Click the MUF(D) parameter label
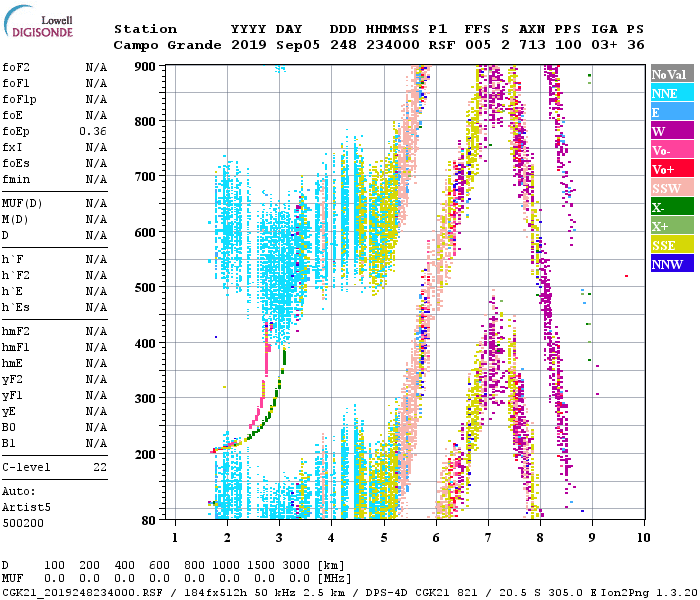This screenshot has height=600, width=700. coord(22,204)
